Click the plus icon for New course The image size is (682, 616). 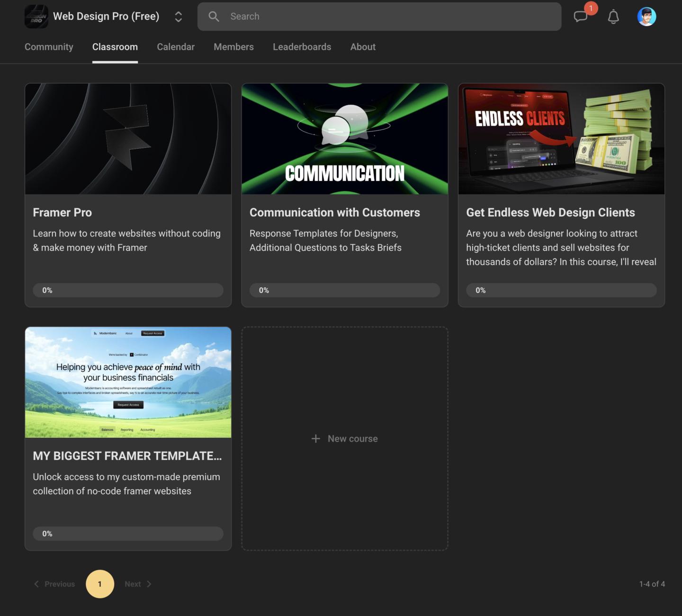pyautogui.click(x=315, y=439)
